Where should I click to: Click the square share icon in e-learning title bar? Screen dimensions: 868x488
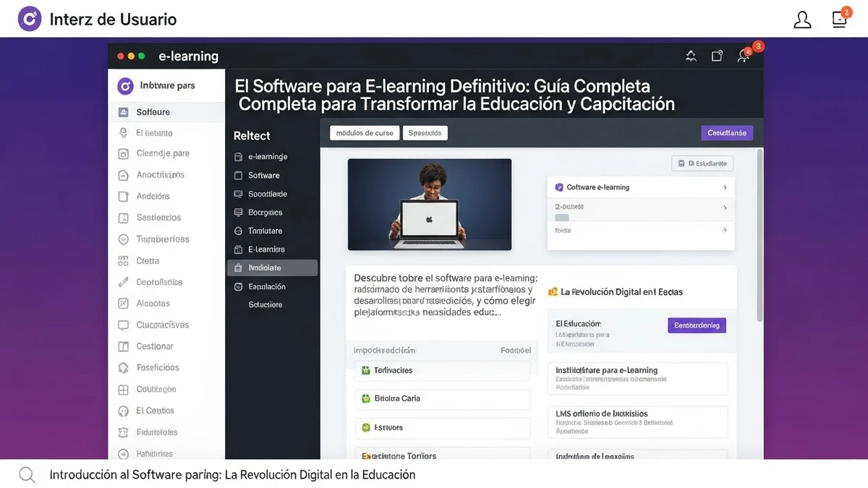point(717,56)
